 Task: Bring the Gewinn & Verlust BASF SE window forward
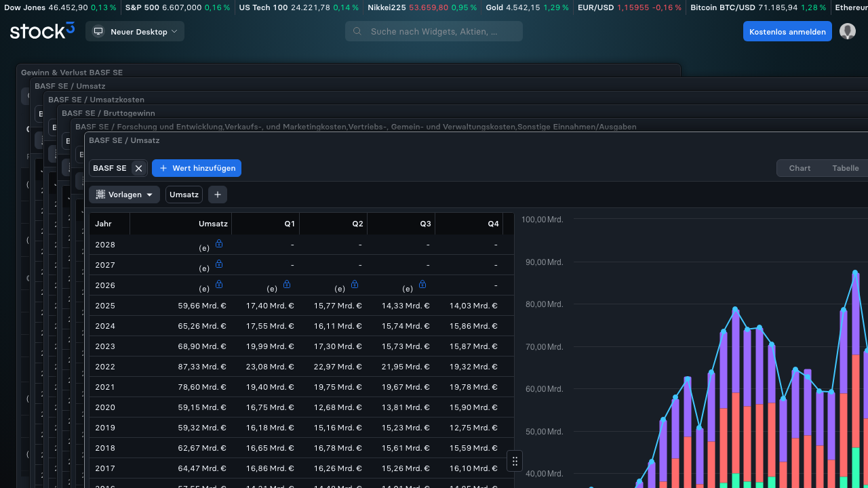point(72,73)
